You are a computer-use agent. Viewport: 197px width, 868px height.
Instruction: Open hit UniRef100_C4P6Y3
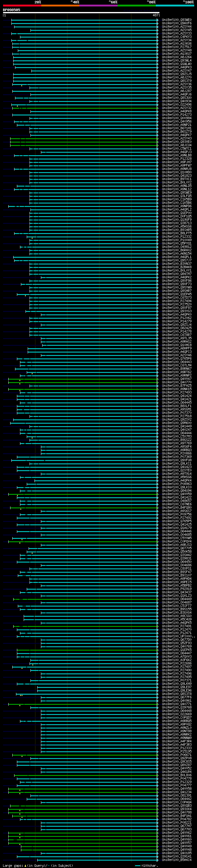[x=177, y=37]
